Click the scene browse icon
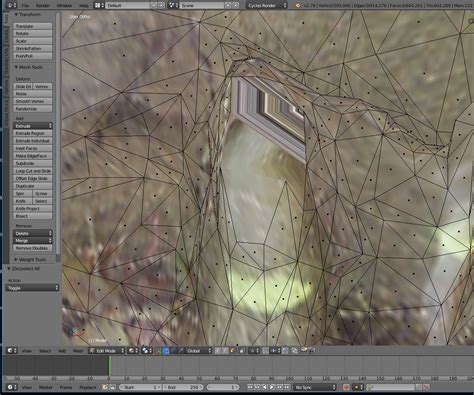This screenshot has width=474, height=395. (174, 5)
